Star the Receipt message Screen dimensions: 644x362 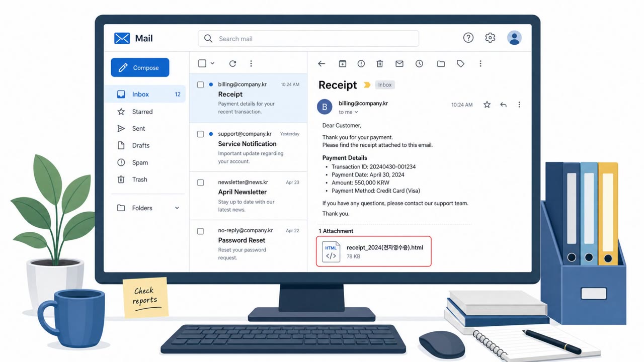click(487, 105)
